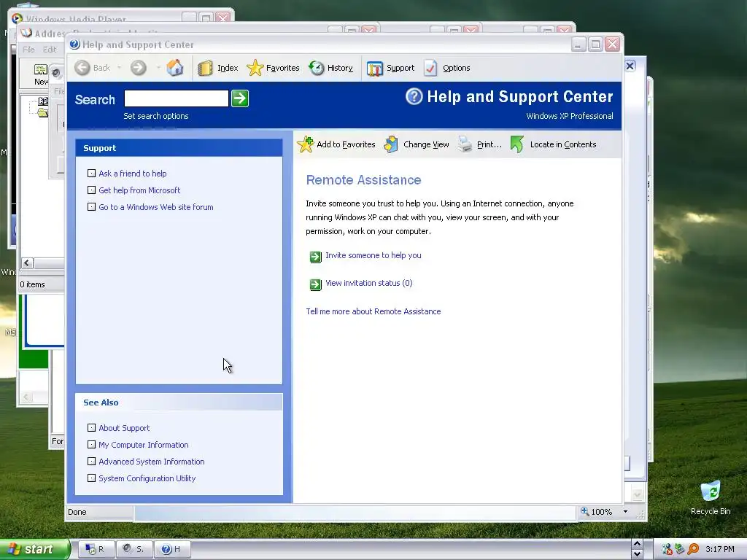Click the Address Book New toolbar icon
Image resolution: width=747 pixels, height=560 pixels.
pyautogui.click(x=41, y=70)
